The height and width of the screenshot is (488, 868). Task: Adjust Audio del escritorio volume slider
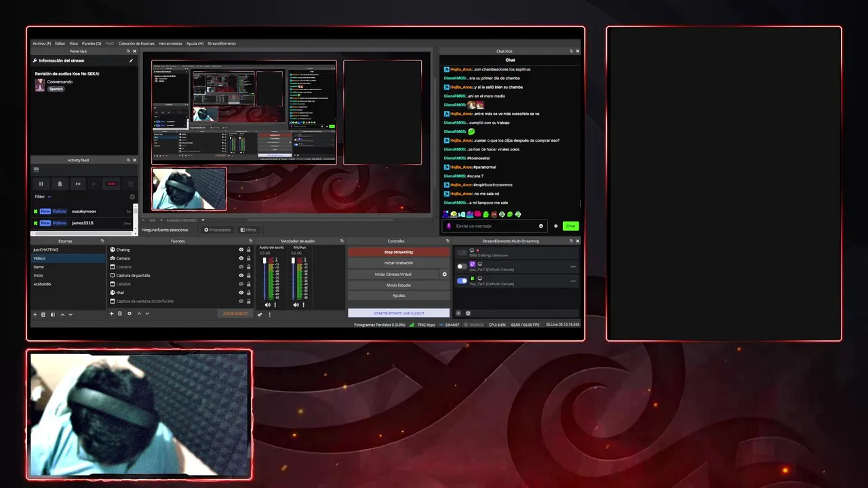pyautogui.click(x=265, y=279)
